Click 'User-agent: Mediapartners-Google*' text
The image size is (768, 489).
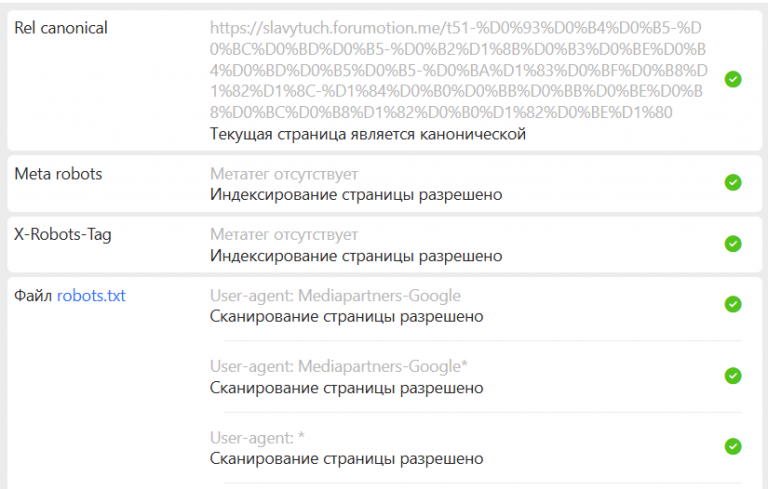339,367
